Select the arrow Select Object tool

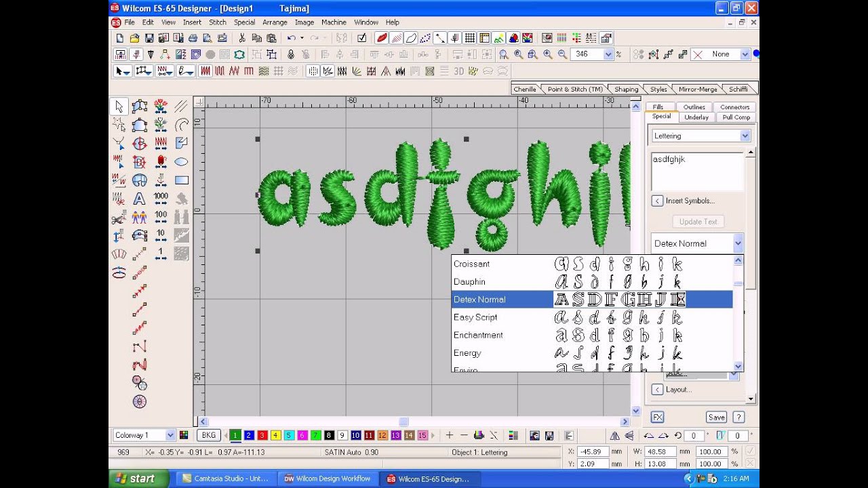(x=119, y=106)
